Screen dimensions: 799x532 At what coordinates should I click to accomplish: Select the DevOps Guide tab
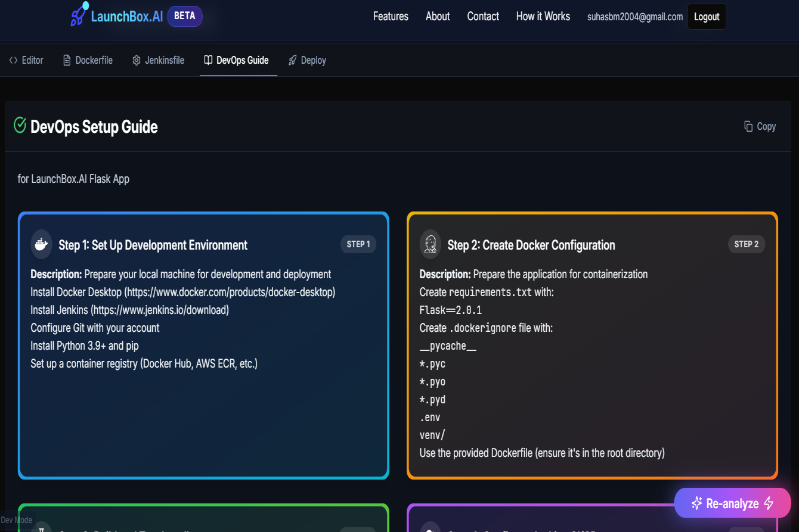(237, 60)
